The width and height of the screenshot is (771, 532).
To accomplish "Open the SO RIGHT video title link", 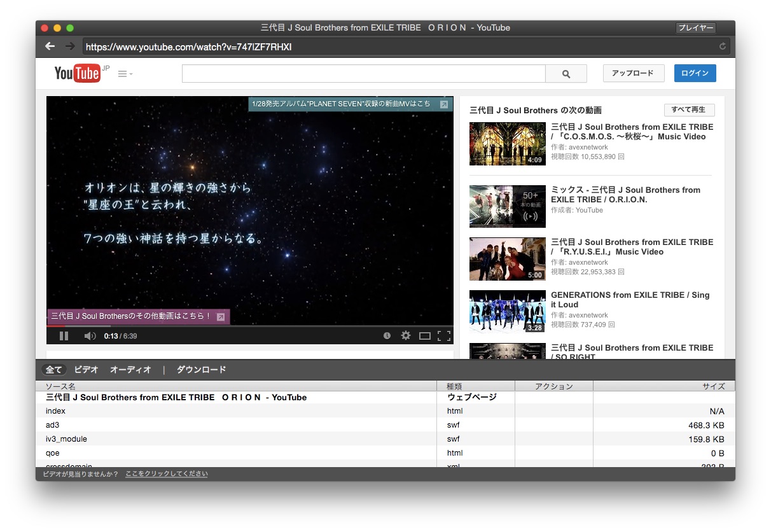I will point(632,352).
